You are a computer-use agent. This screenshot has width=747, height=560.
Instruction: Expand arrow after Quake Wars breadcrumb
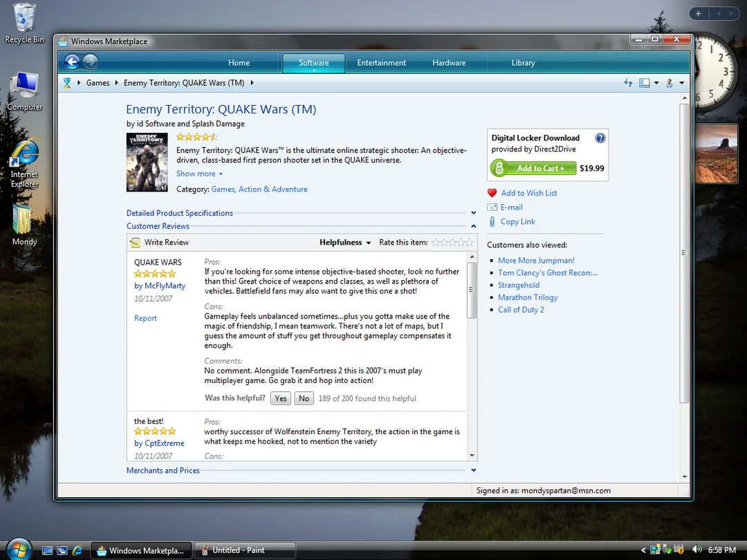click(x=252, y=83)
